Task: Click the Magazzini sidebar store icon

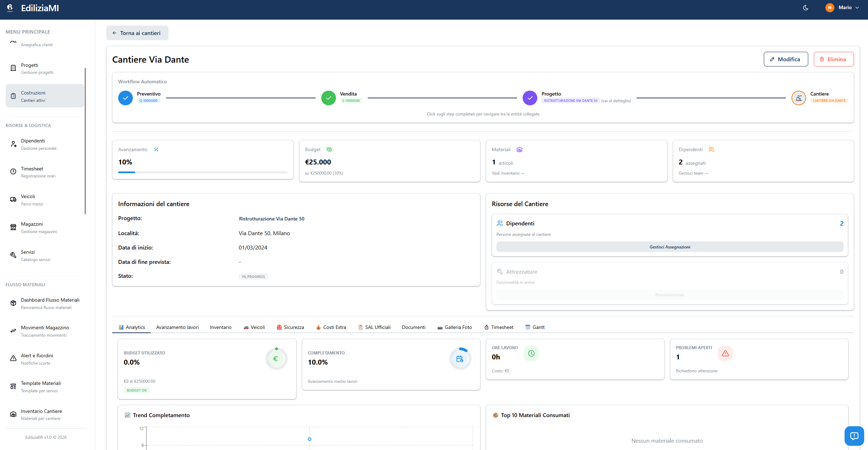Action: [x=13, y=227]
